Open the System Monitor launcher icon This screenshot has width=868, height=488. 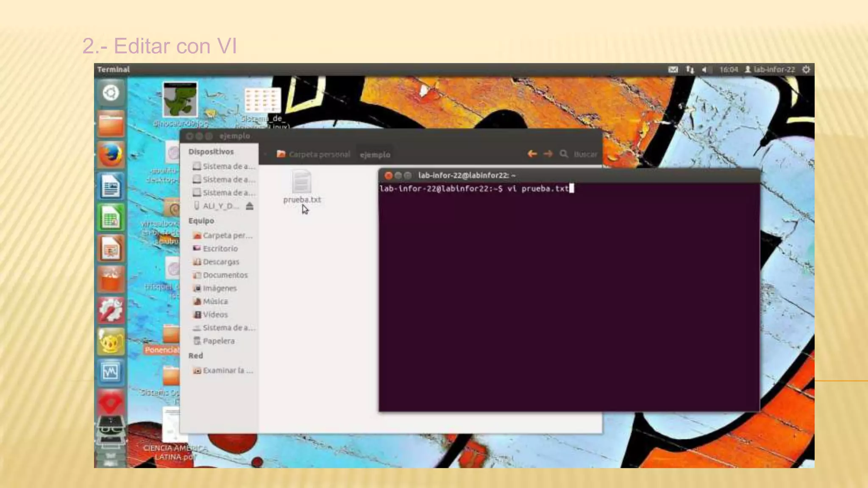111,372
